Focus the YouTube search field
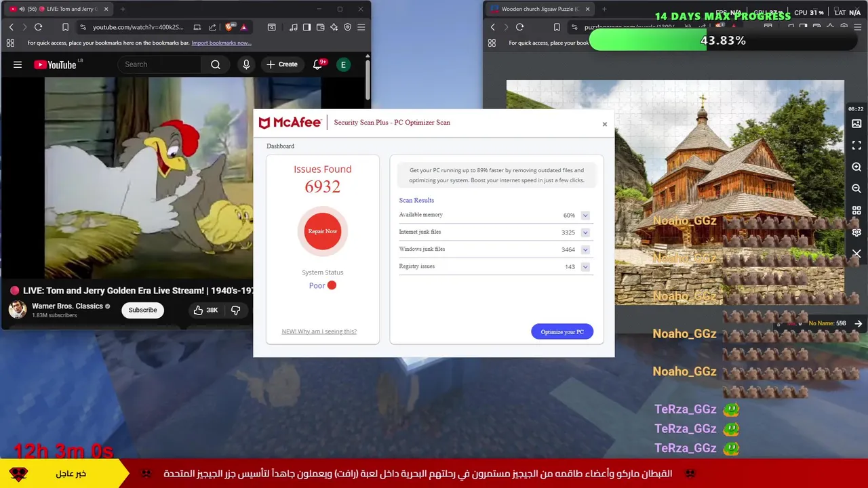Screen dimensions: 868x488 pos(159,64)
